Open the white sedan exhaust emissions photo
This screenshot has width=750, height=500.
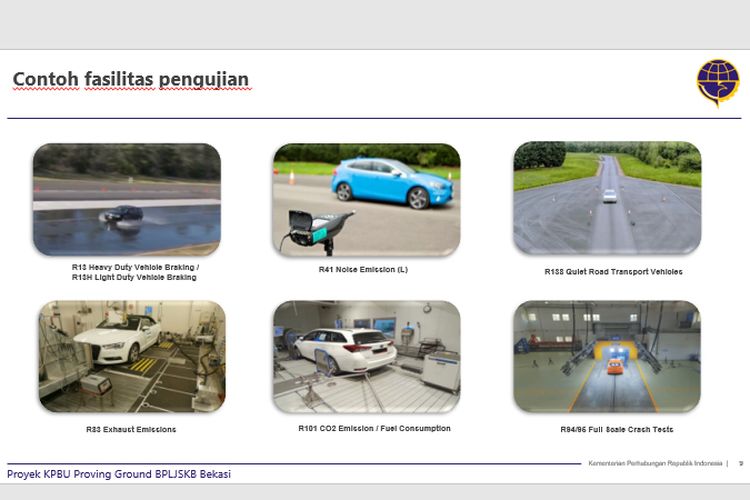(132, 356)
